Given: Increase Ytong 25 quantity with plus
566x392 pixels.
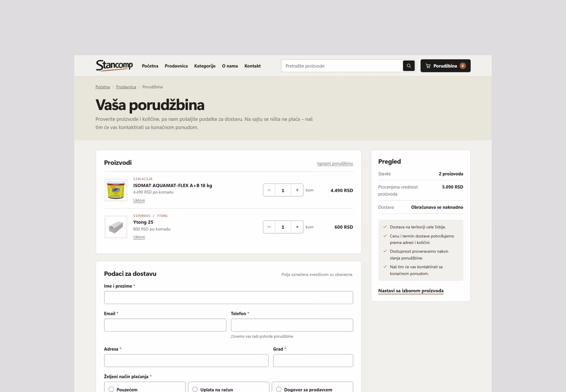Looking at the screenshot, I should (297, 227).
